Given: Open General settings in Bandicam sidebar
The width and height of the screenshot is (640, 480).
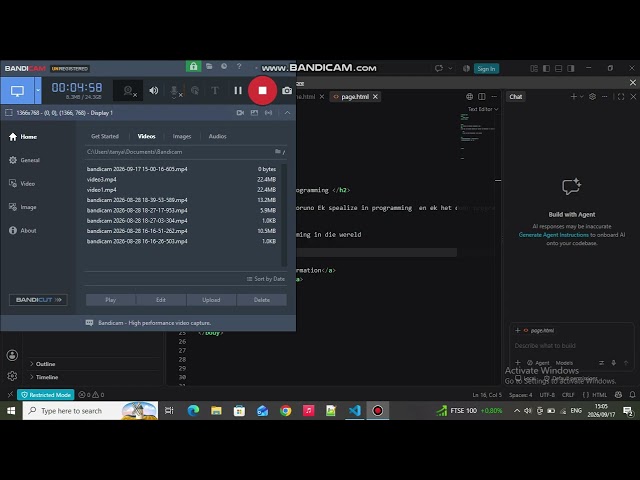Looking at the screenshot, I should click(24, 160).
